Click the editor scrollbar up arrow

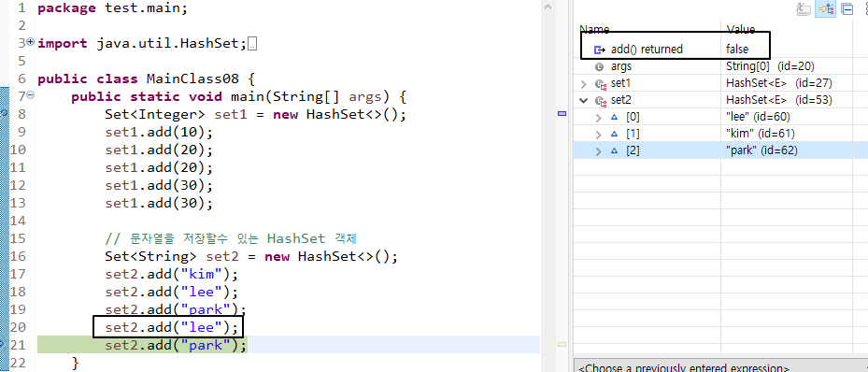pos(548,7)
